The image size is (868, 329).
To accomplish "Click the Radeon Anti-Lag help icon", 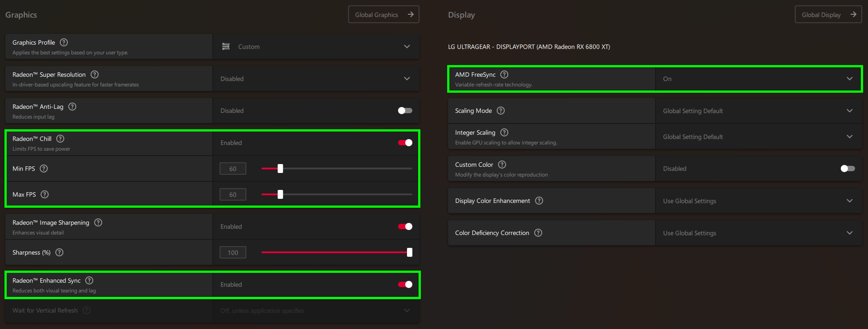I will click(72, 107).
